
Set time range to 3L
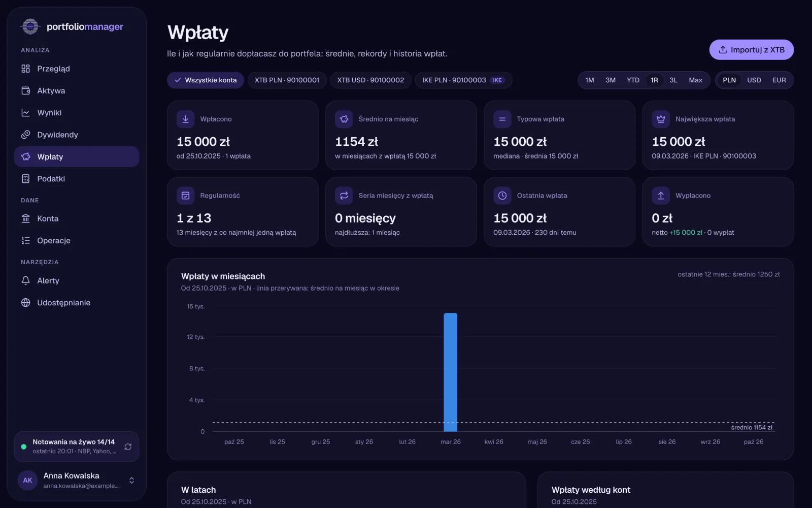pos(673,80)
